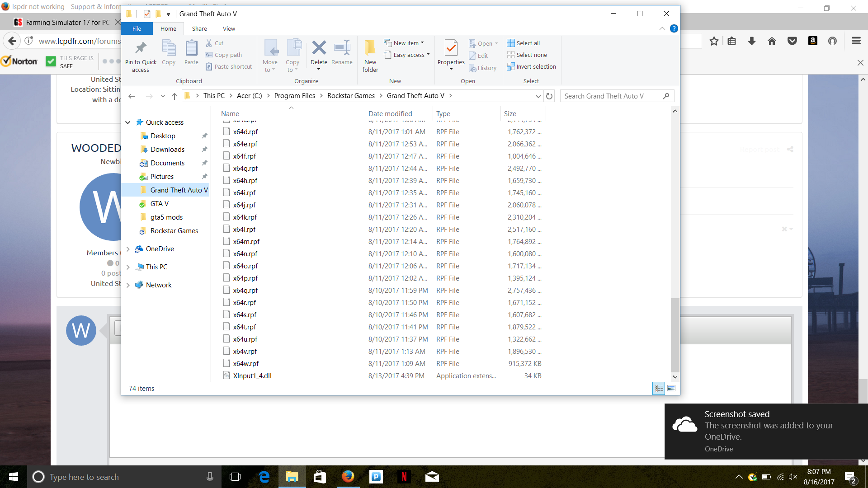This screenshot has height=488, width=868.
Task: Click the New folder icon
Action: pyautogui.click(x=370, y=48)
